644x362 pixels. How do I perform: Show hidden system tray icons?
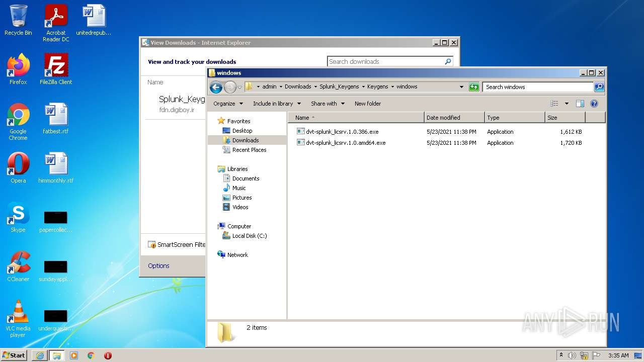pyautogui.click(x=561, y=355)
